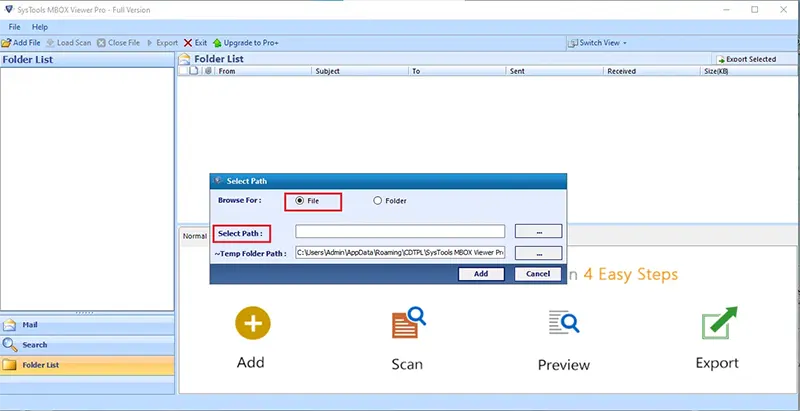Click the Preview step icon
This screenshot has height=411, width=800.
(x=564, y=322)
